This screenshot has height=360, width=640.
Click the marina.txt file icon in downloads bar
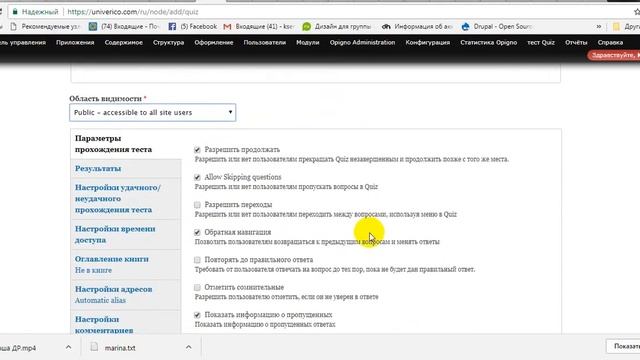point(94,347)
